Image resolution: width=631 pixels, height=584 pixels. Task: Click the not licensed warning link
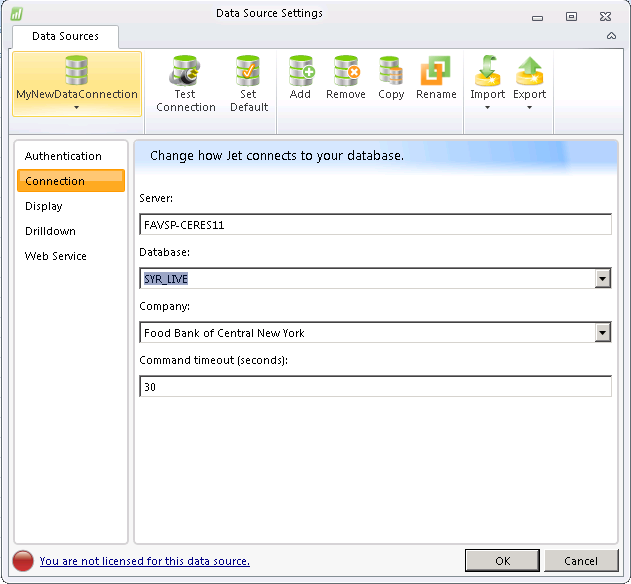[x=144, y=561]
